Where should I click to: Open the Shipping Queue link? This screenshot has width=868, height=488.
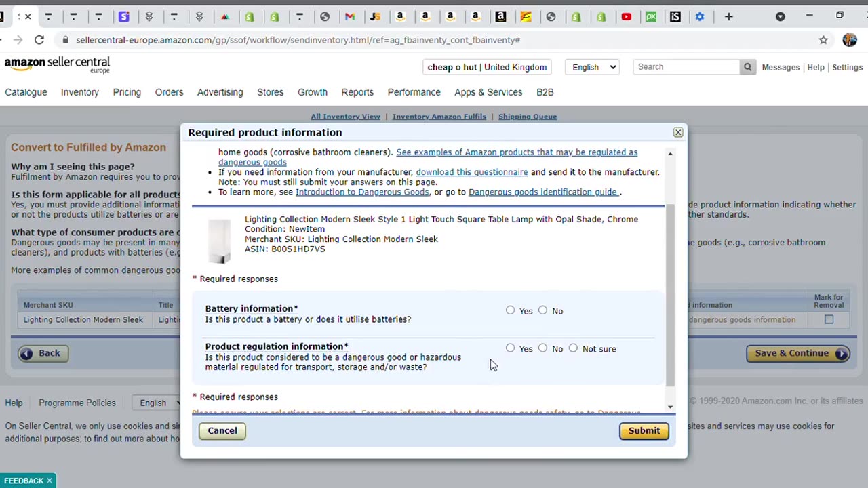[528, 116]
